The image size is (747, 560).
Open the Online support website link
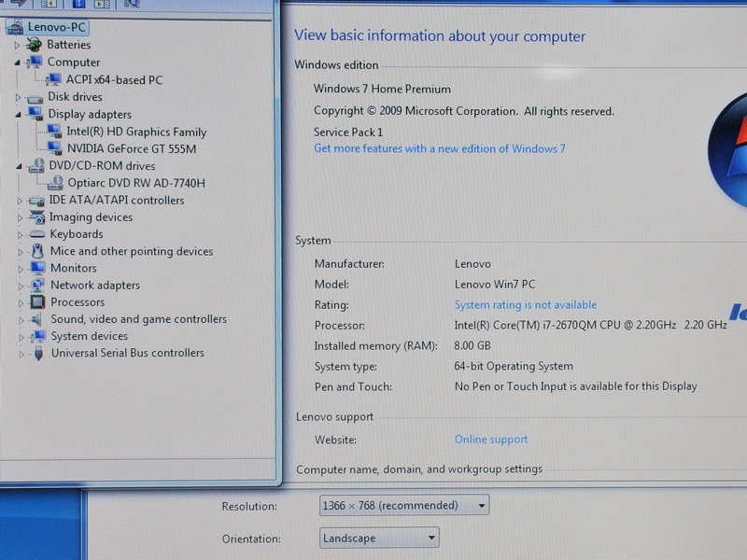491,439
